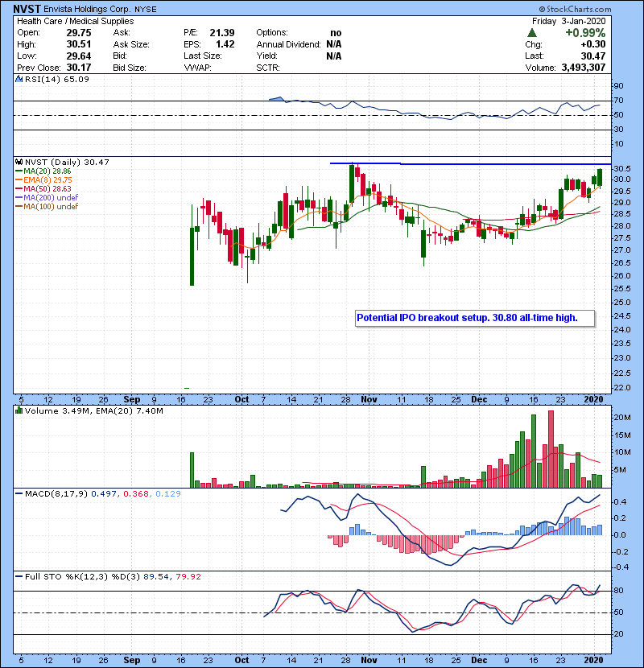Click the Ask Size label
Viewport: 644px width, 668px height.
pyautogui.click(x=131, y=44)
